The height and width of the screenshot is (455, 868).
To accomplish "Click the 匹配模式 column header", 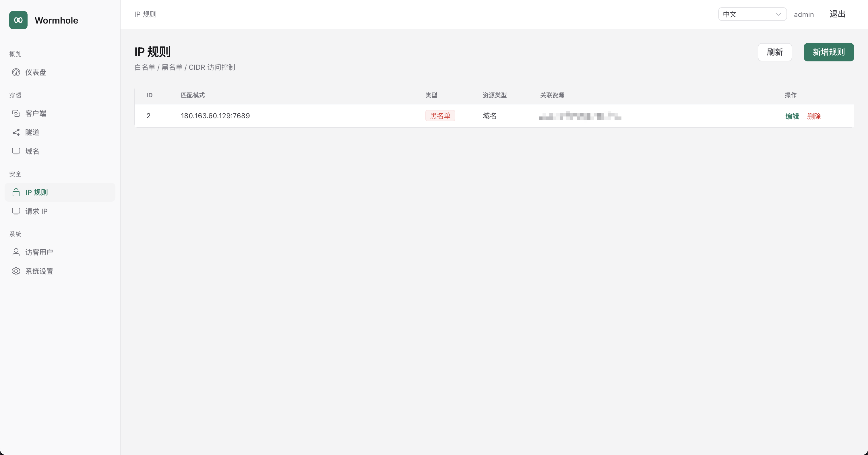I will tap(193, 95).
